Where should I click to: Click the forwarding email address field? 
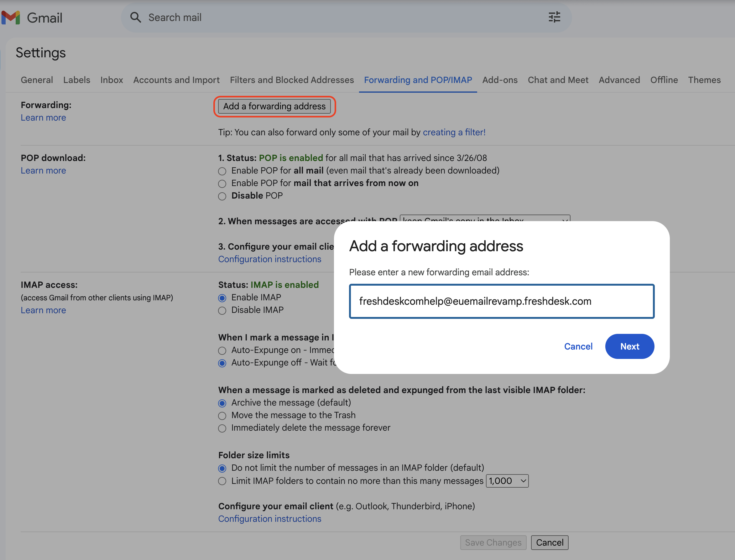point(501,301)
